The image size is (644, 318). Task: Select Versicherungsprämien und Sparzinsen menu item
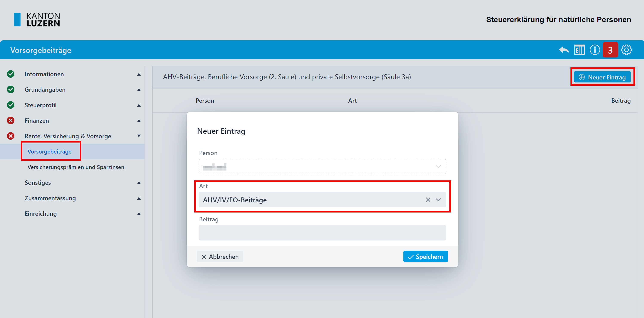(76, 167)
